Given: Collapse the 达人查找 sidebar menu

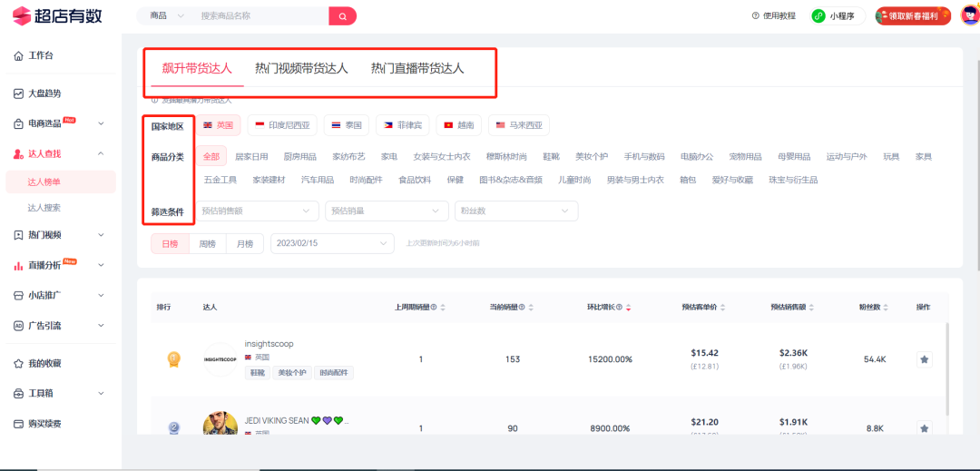Looking at the screenshot, I should pos(102,153).
